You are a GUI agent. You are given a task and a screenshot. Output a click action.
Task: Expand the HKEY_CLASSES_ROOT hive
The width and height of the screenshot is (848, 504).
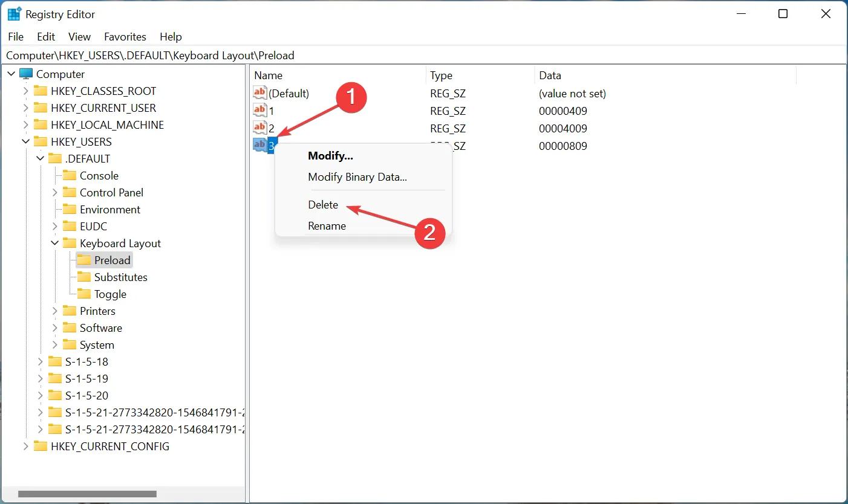pyautogui.click(x=25, y=91)
